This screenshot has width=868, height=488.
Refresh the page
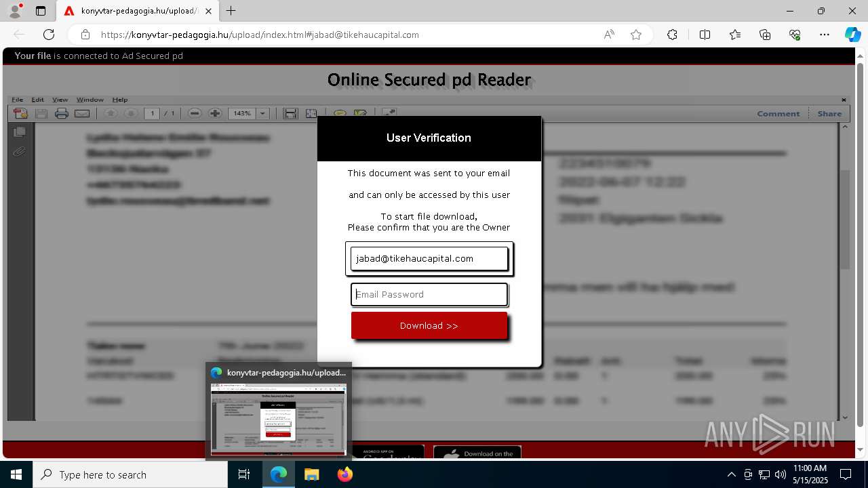(49, 35)
